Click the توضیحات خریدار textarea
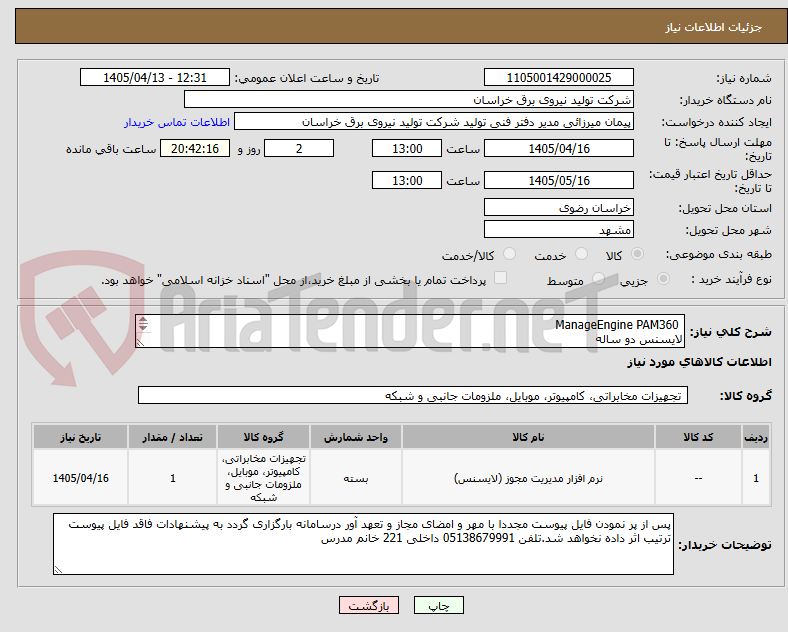Image resolution: width=788 pixels, height=632 pixels. 363,544
